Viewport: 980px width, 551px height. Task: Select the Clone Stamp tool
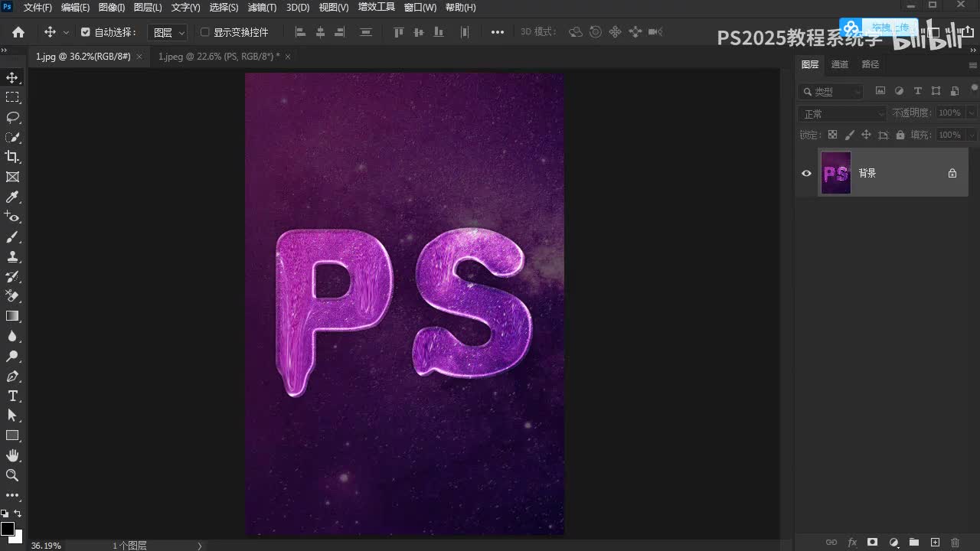tap(12, 256)
